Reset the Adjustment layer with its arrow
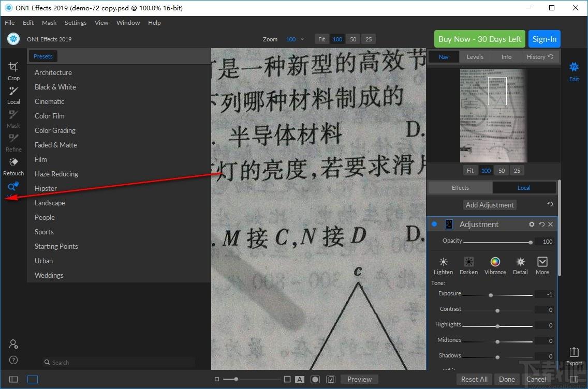Screen dimensions: 588x389 tap(541, 224)
